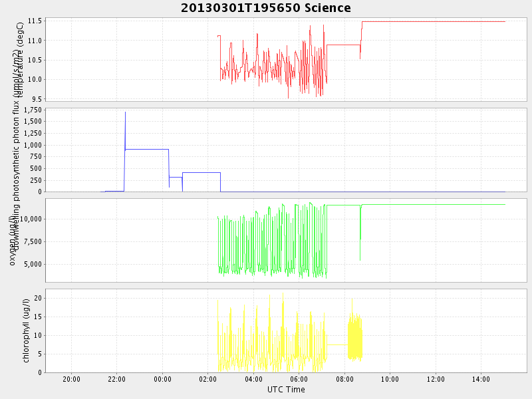Click the 04:00 time tick label
Viewport: 532px width, 399px height.
click(253, 379)
